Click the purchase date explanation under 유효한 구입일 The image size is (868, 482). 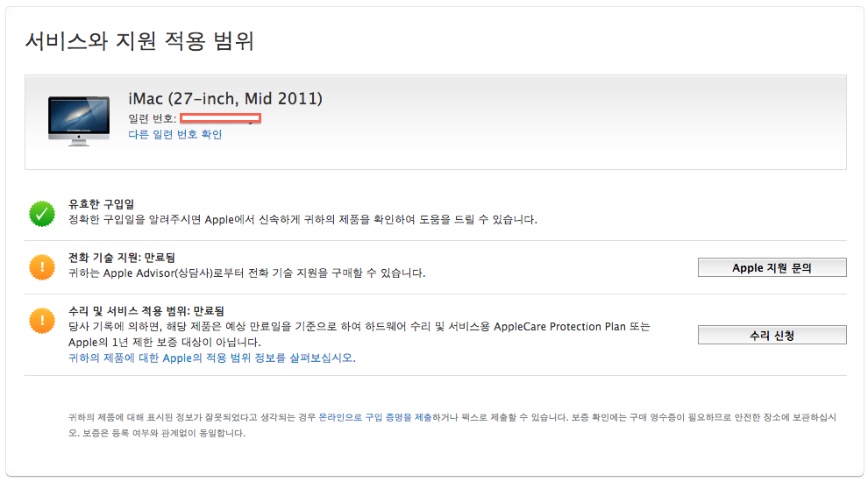click(302, 219)
